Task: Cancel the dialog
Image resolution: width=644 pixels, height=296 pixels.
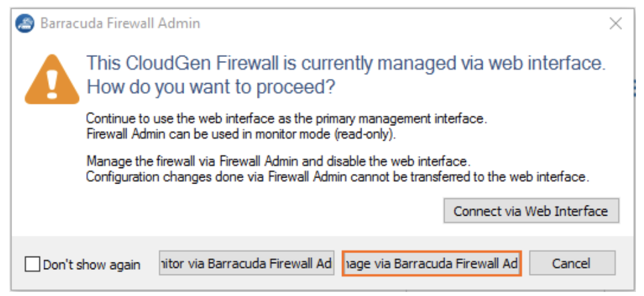Action: coord(571,263)
